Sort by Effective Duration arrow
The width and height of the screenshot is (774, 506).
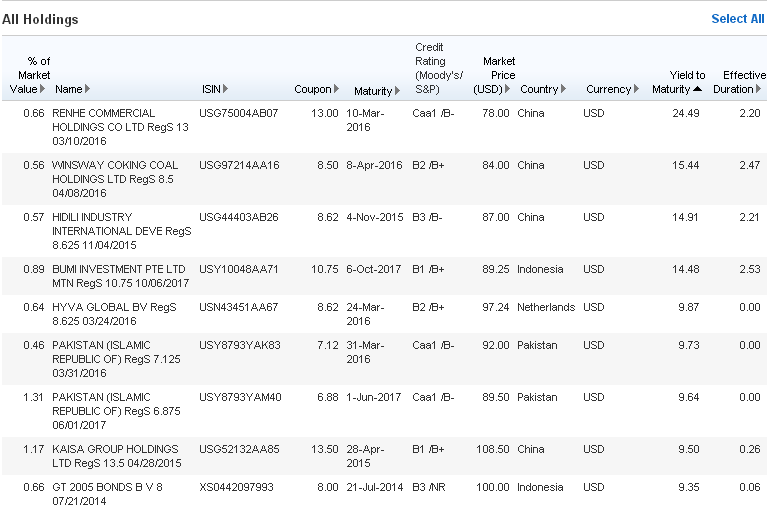click(759, 89)
